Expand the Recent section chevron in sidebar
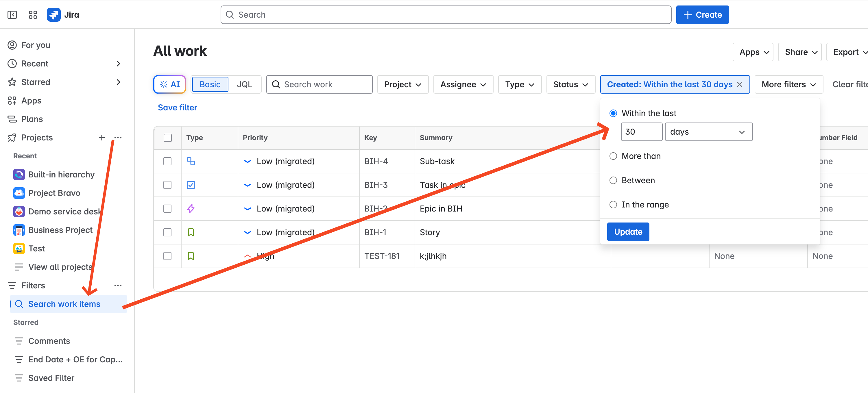This screenshot has width=868, height=393. click(118, 64)
